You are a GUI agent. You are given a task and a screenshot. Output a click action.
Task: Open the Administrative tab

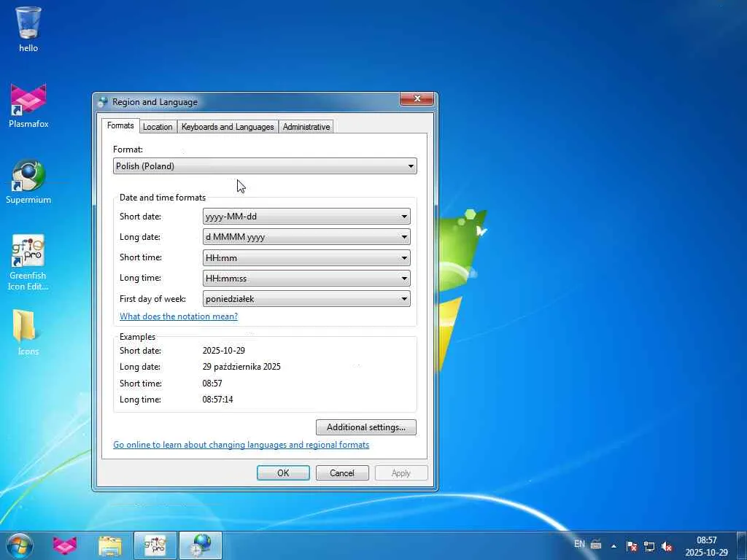(x=306, y=127)
